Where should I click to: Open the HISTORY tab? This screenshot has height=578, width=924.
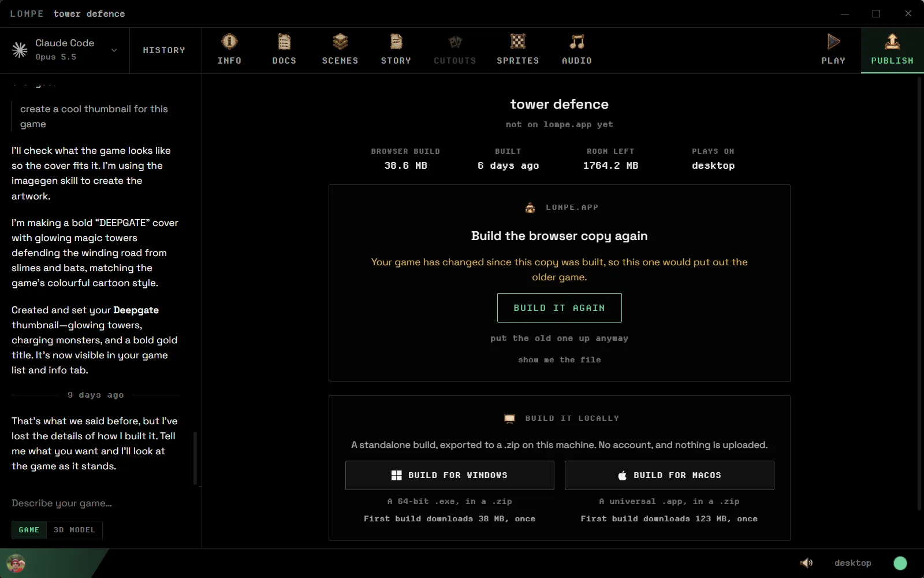tap(165, 50)
